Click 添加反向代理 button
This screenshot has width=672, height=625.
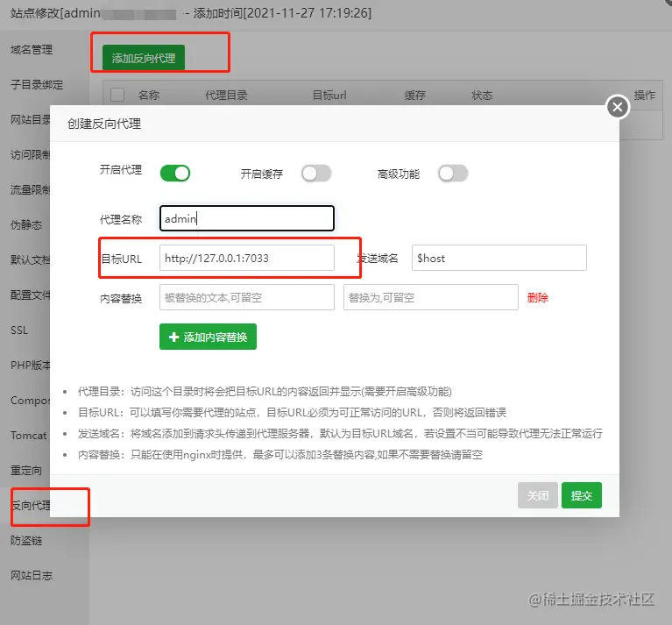[x=144, y=58]
